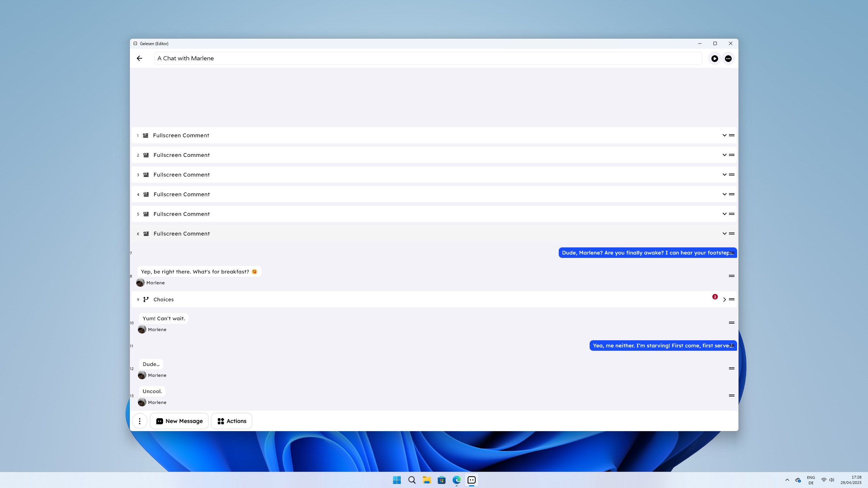Expand Fullscreen Comment number 5
This screenshot has height=488, width=868.
pos(724,214)
